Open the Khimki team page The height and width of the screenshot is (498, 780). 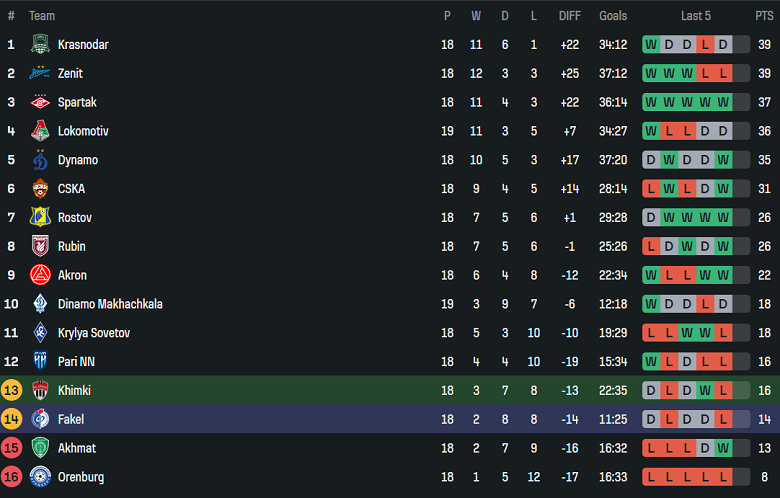click(x=75, y=391)
